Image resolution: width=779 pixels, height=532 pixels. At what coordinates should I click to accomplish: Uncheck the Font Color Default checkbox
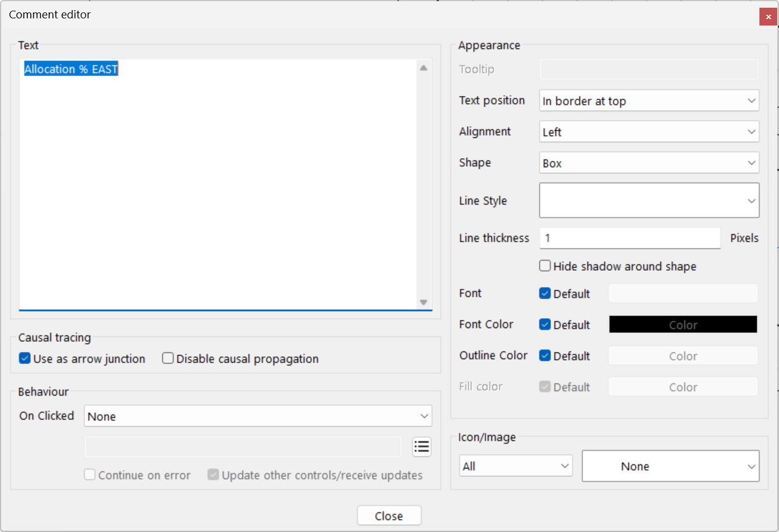(544, 324)
